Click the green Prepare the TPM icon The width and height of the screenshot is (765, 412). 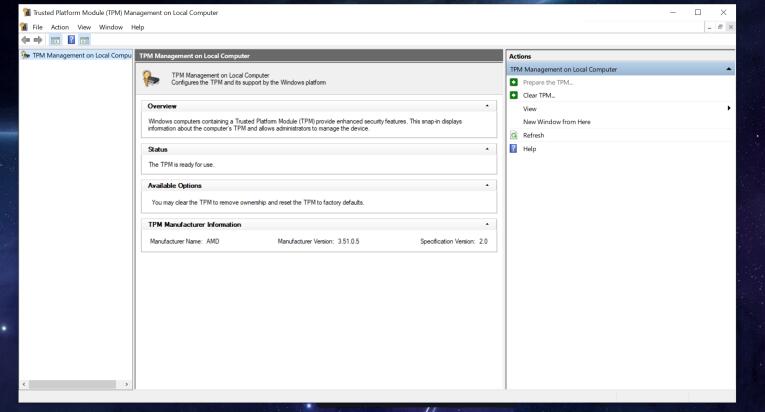(514, 82)
